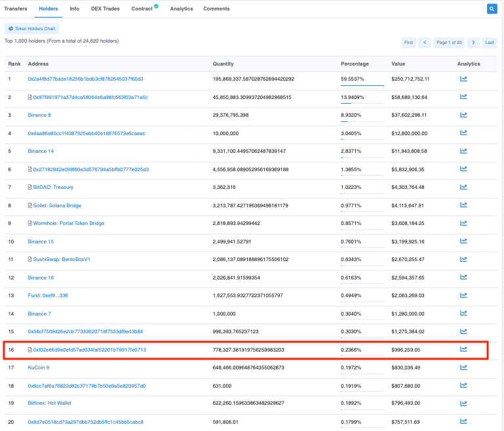Open Sollet: Solana Bridge link
Screen dimensions: 504x431
pos(57,205)
